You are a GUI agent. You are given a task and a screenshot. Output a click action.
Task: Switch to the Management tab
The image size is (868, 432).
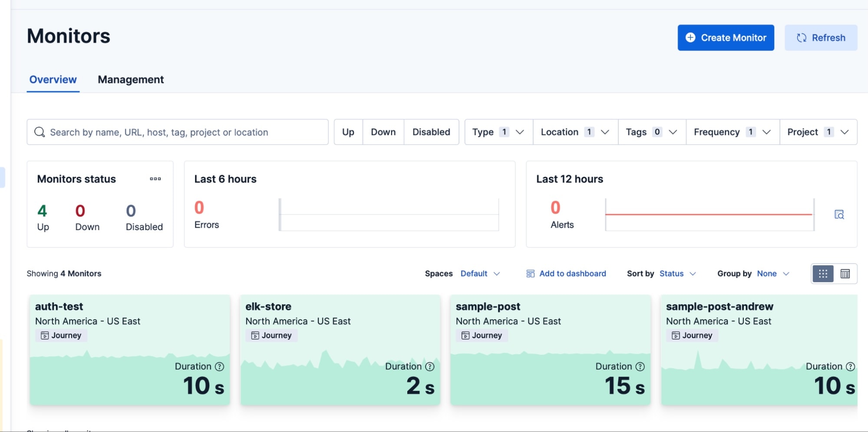pos(131,79)
